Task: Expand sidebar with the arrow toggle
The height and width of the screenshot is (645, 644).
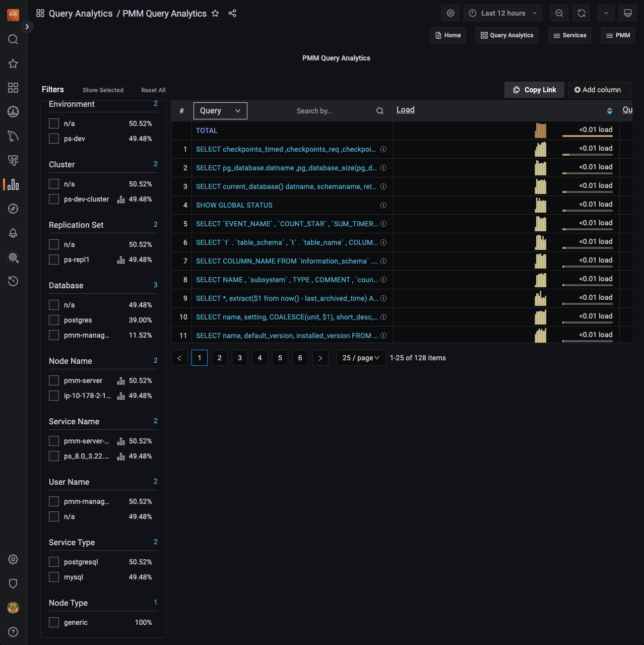Action: 27,27
